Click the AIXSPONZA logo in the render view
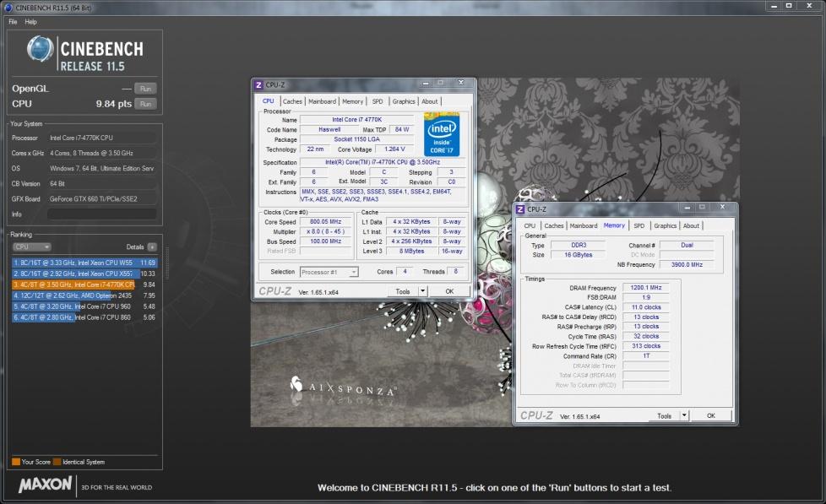The image size is (826, 504). coord(342,387)
